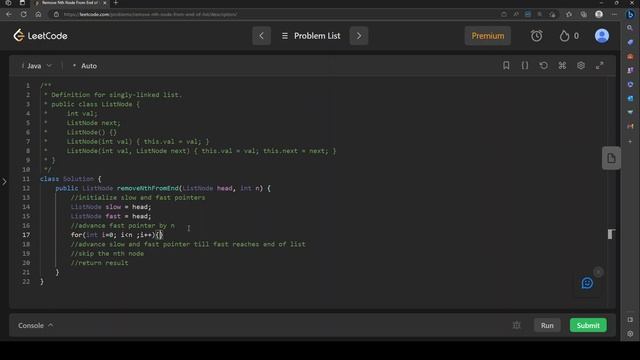Click the Bing sidebar icon
Image resolution: width=640 pixels, height=360 pixels.
pyautogui.click(x=630, y=14)
